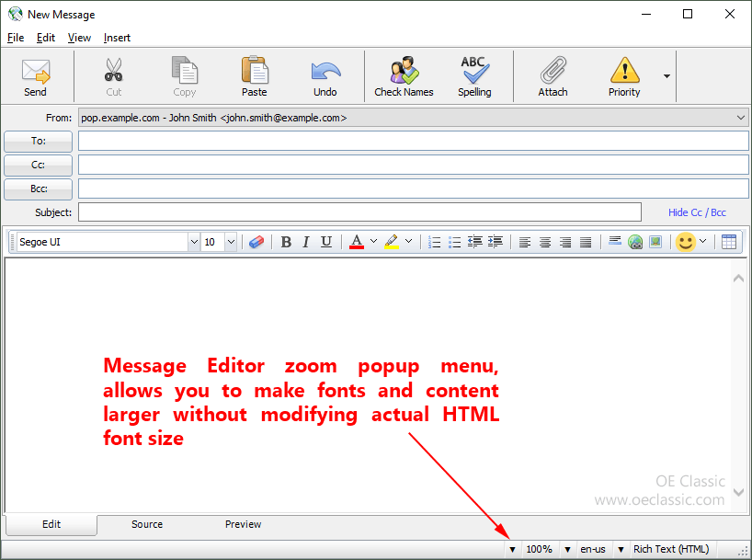
Task: Justify text alignment
Action: 586,243
